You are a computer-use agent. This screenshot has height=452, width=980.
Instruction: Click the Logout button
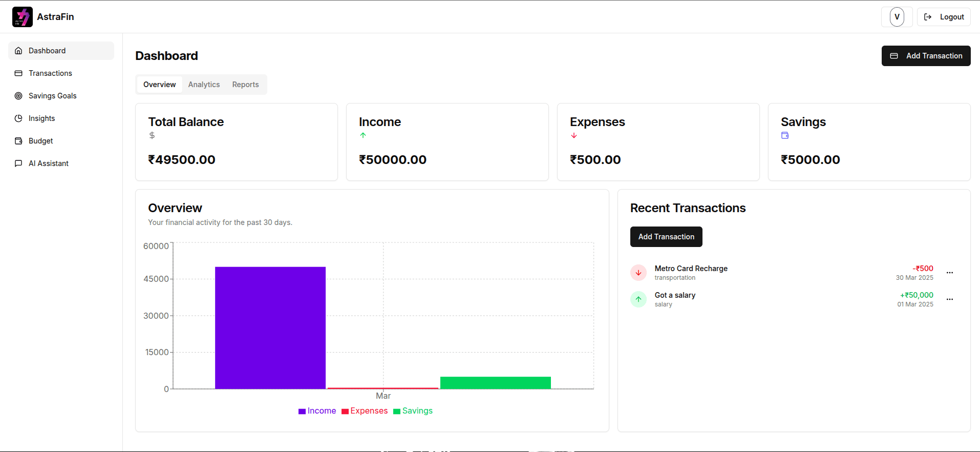[x=944, y=17]
